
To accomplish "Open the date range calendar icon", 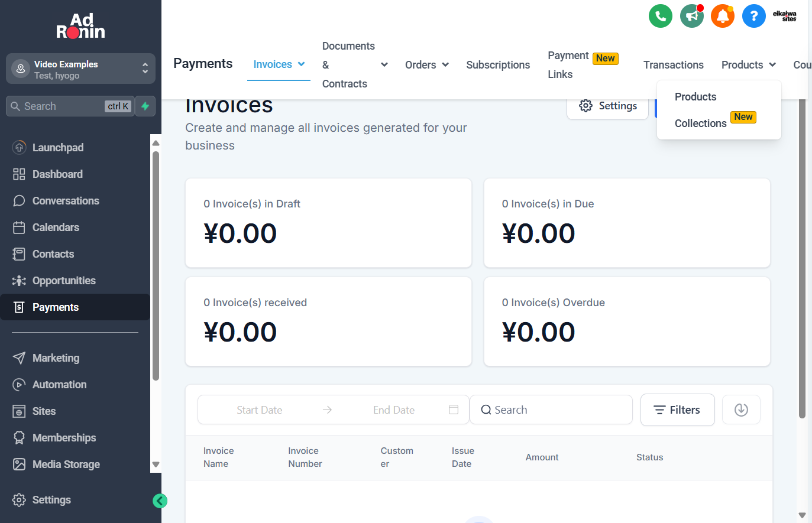I will point(454,410).
